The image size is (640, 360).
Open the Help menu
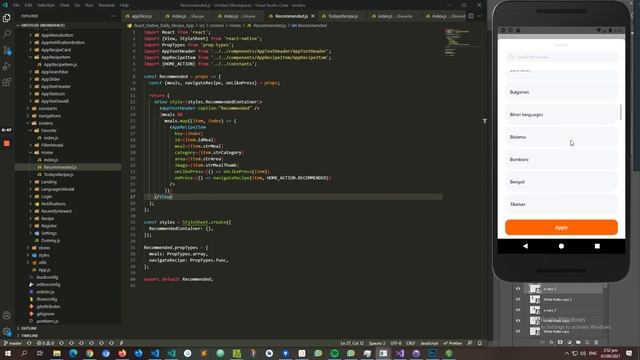124,5
